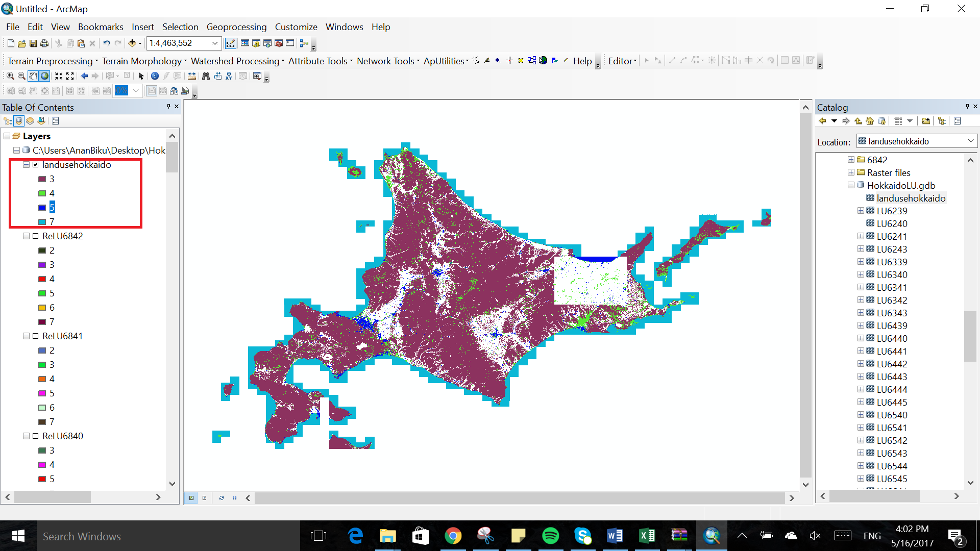980x551 pixels.
Task: Activate the Pan tool
Action: (x=33, y=76)
